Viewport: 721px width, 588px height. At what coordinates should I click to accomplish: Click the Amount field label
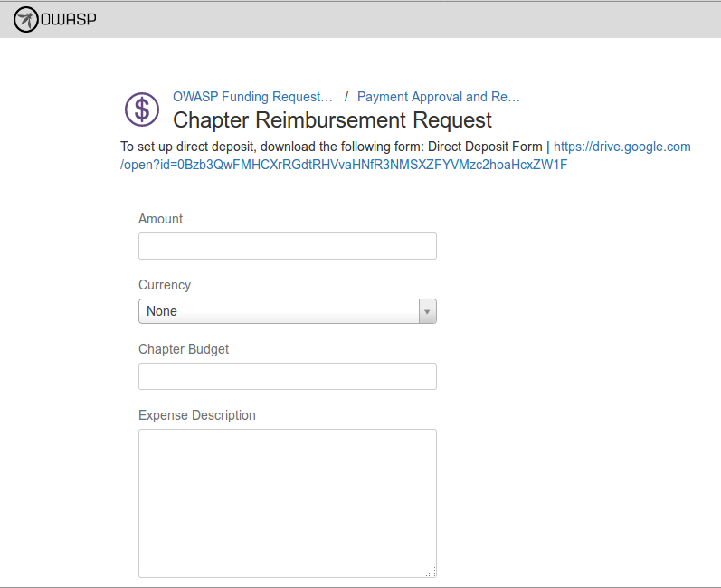point(160,219)
